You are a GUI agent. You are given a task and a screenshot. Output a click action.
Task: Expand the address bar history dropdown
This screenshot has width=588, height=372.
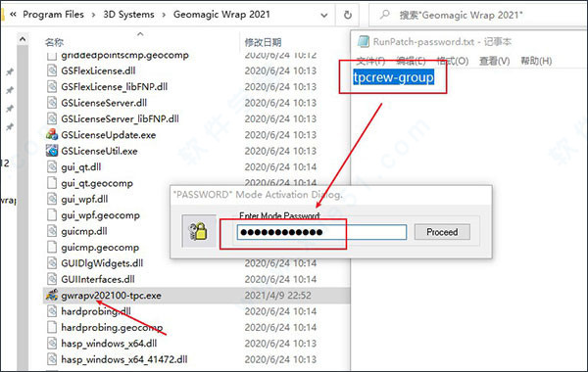(324, 16)
